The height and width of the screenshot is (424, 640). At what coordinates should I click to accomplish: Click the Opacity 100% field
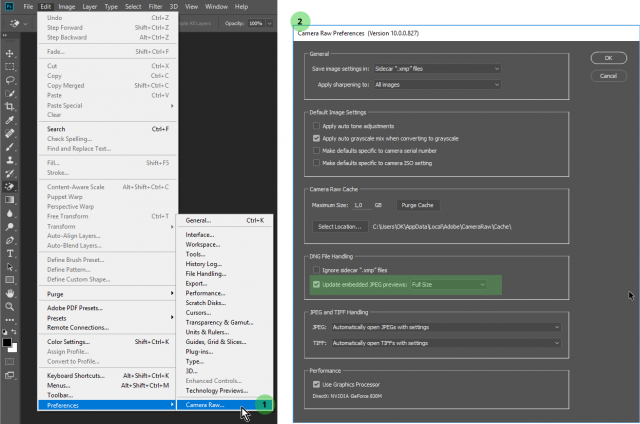tap(256, 23)
